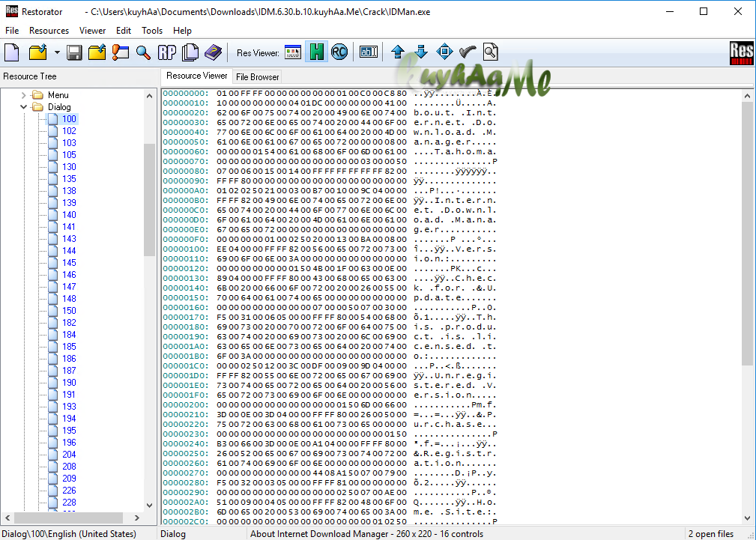Open the Resources menu

(49, 31)
